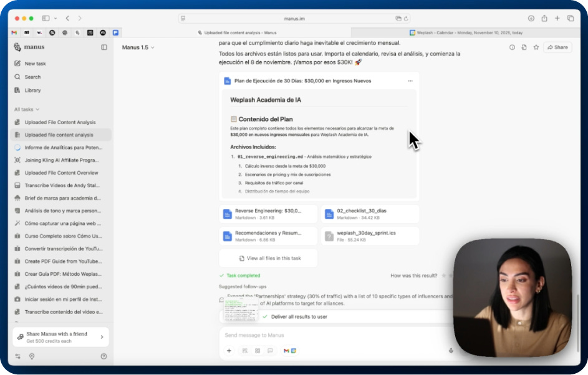Activate microphone voice input
Image resolution: width=588 pixels, height=375 pixels.
[x=451, y=351]
